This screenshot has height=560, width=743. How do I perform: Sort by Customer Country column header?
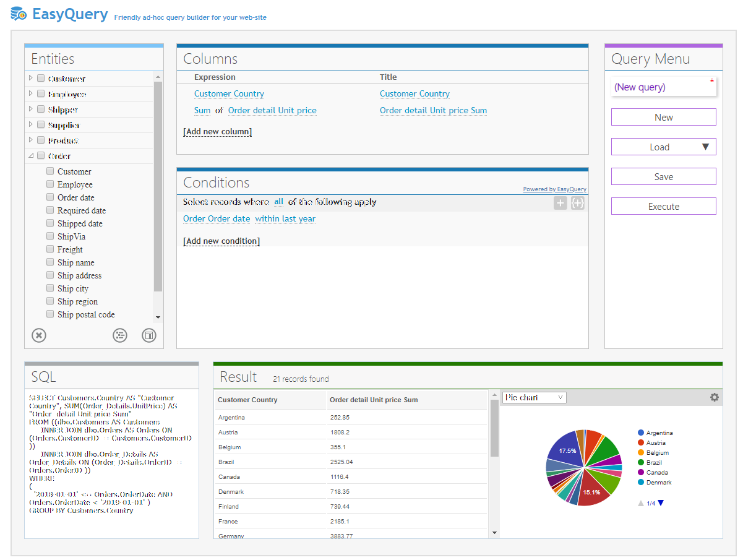[270, 400]
